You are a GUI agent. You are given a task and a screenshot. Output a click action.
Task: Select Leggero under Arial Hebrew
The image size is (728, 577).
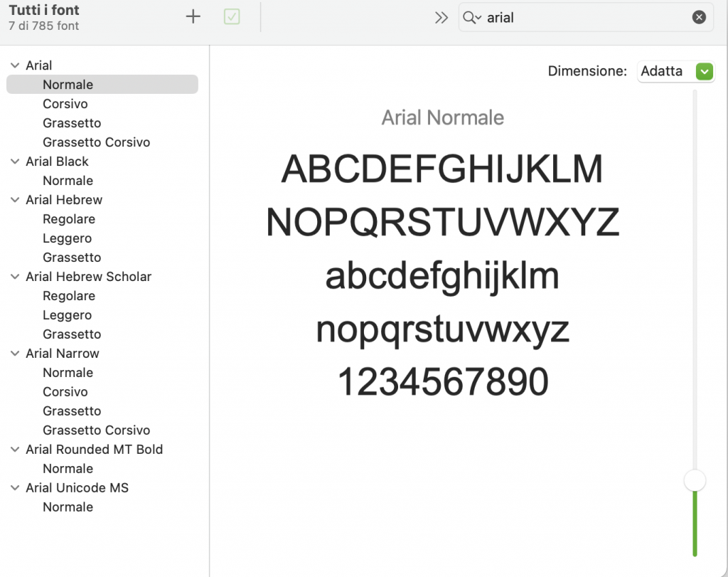pyautogui.click(x=102, y=238)
